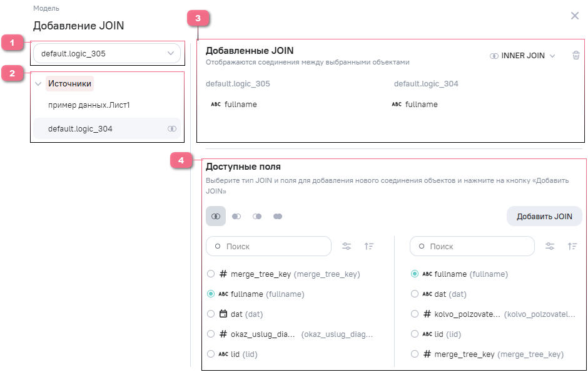Open the default.logic_305 object dropdown
This screenshot has height=372, width=588.
click(x=107, y=53)
